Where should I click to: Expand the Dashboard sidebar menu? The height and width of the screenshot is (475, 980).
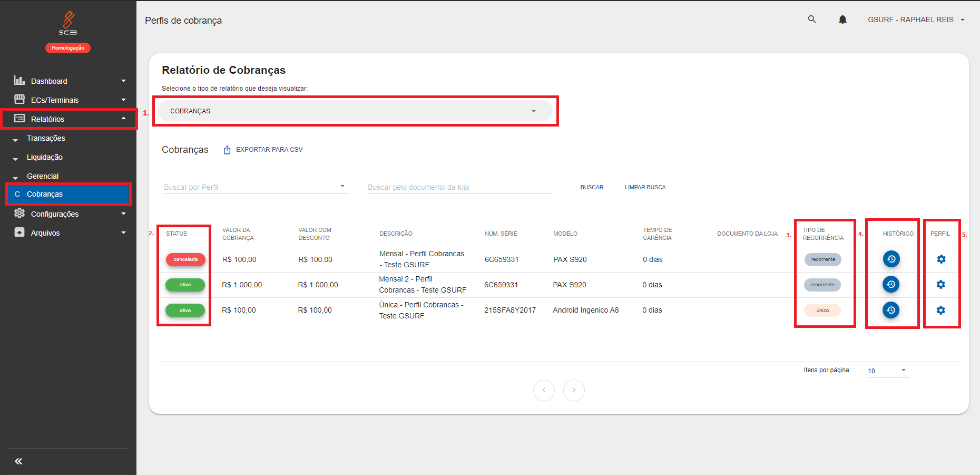(x=70, y=81)
